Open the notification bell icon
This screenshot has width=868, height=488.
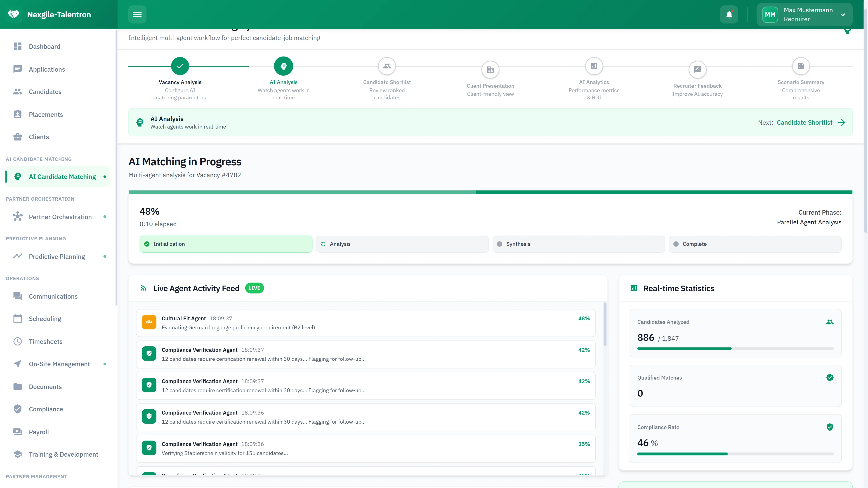pyautogui.click(x=729, y=14)
